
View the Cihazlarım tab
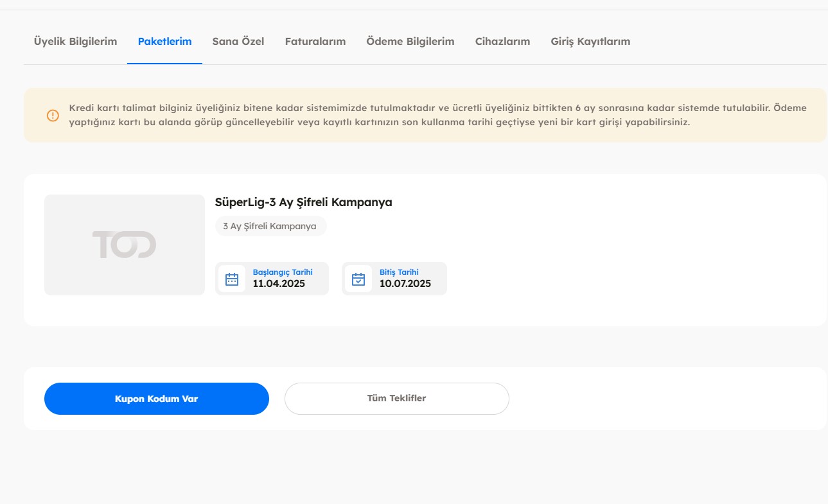pos(502,42)
